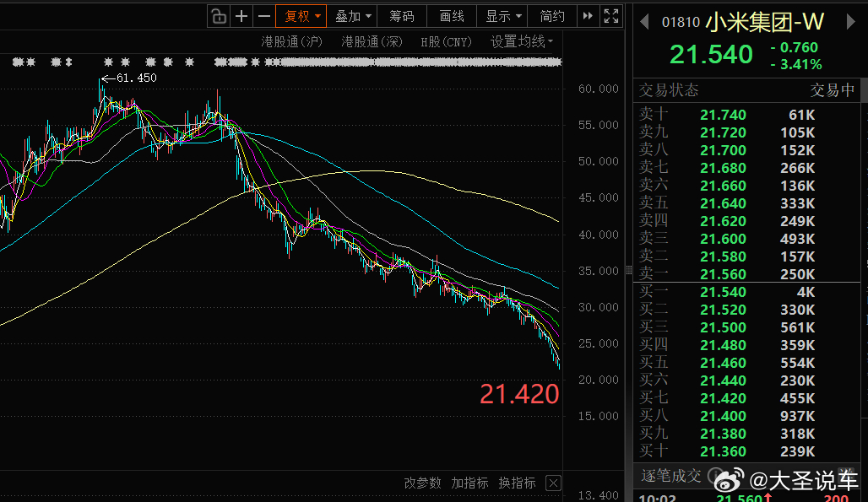
Task: Click the change percent -3.41%
Action: pos(796,65)
